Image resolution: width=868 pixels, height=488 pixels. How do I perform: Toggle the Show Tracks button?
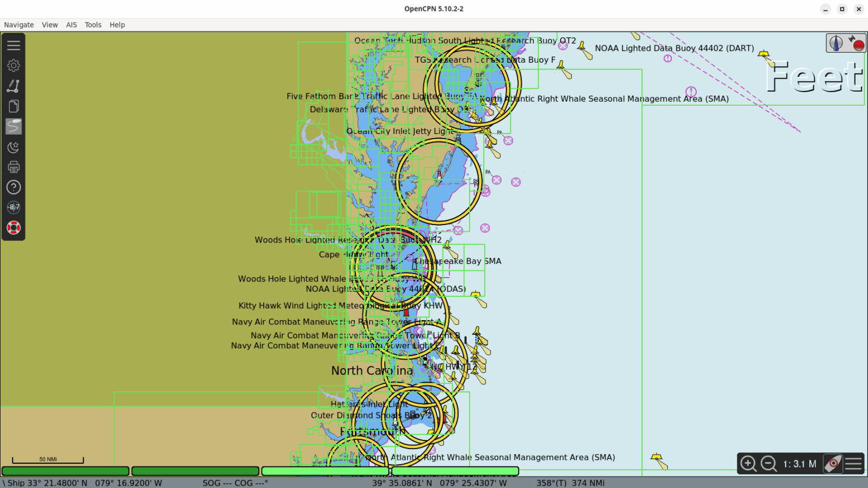click(x=14, y=126)
